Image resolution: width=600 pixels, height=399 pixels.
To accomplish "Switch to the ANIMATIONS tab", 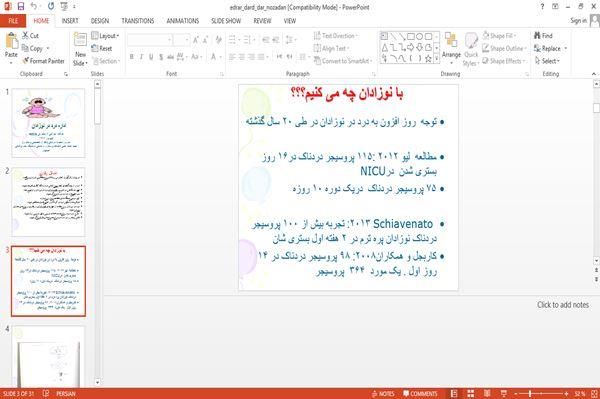I will [x=183, y=21].
